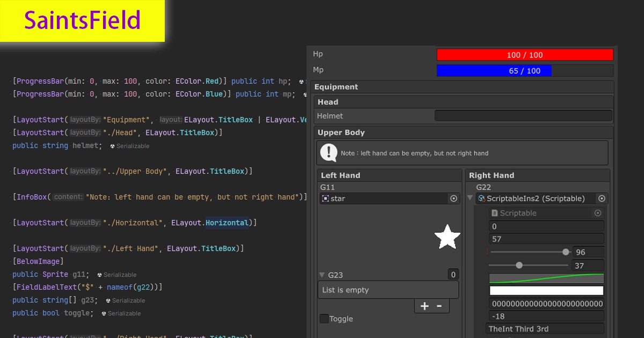Open the object picker for ScriptableIns2
This screenshot has width=644, height=338.
point(602,199)
